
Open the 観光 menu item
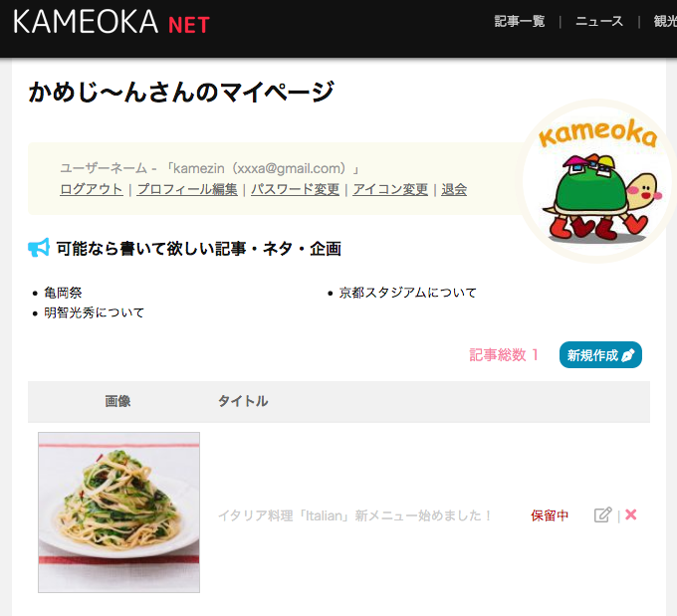(665, 21)
